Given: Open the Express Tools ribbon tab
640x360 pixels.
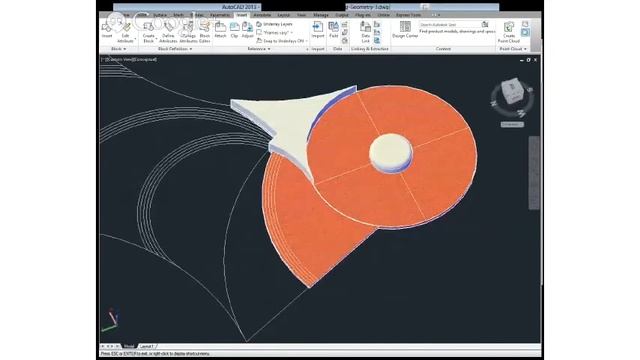Looking at the screenshot, I should 408,15.
